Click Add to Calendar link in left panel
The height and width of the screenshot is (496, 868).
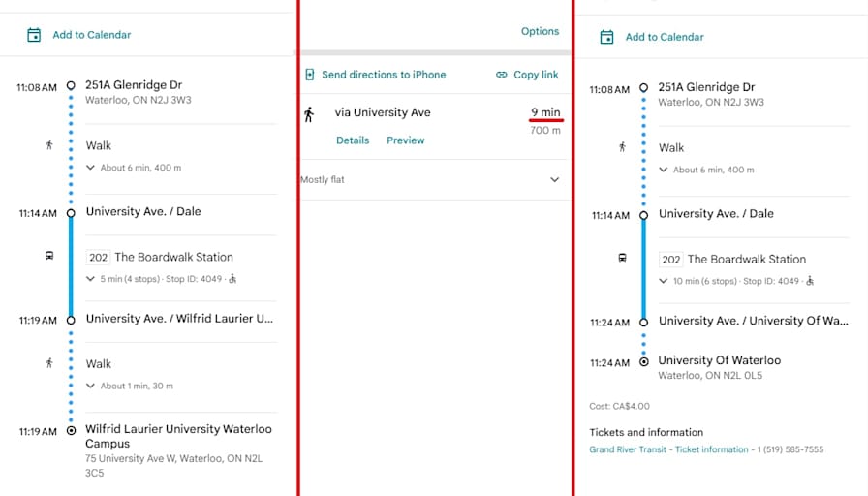pyautogui.click(x=92, y=35)
